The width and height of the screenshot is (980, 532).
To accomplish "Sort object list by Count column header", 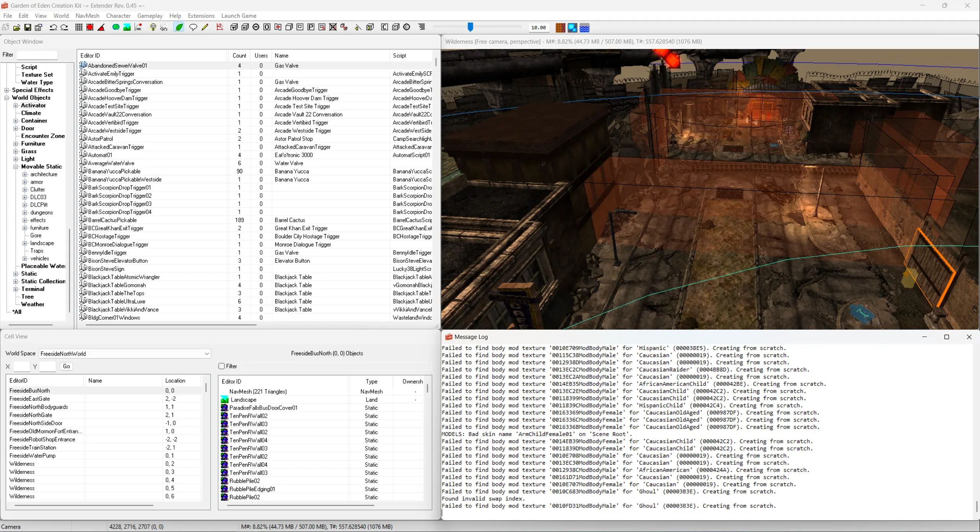I will tap(239, 55).
